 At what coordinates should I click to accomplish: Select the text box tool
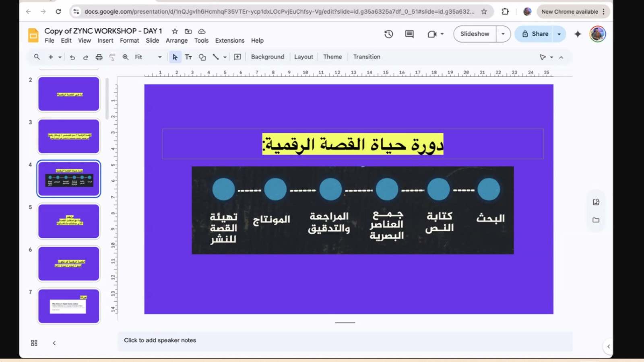click(x=188, y=57)
